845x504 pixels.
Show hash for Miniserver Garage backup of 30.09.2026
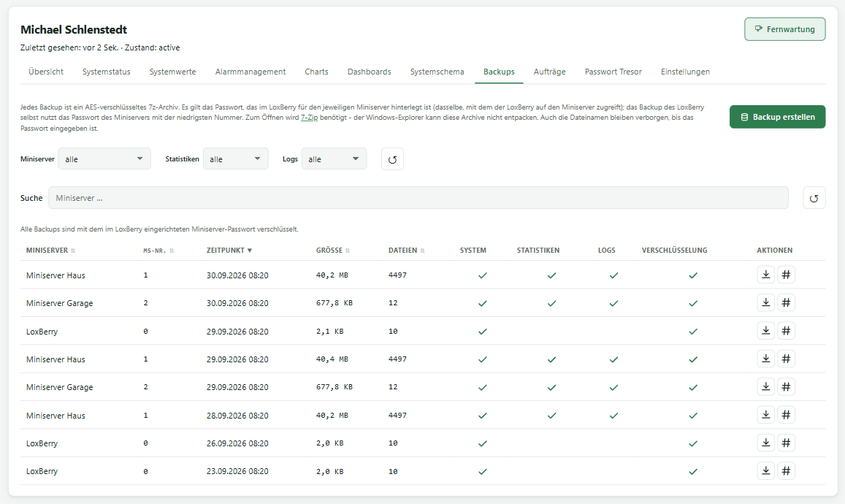click(787, 302)
